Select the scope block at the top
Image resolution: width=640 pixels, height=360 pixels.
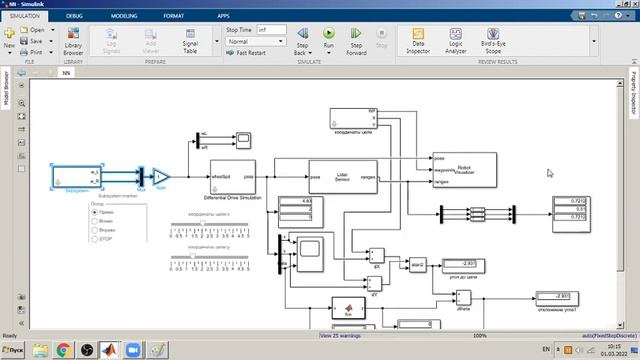point(243,140)
